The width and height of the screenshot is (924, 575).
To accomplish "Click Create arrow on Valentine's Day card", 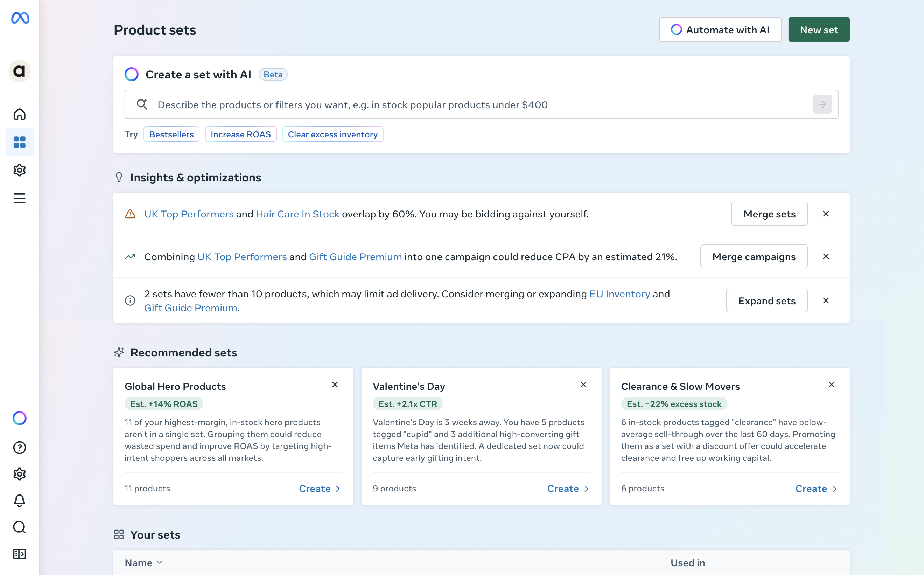I will (568, 489).
